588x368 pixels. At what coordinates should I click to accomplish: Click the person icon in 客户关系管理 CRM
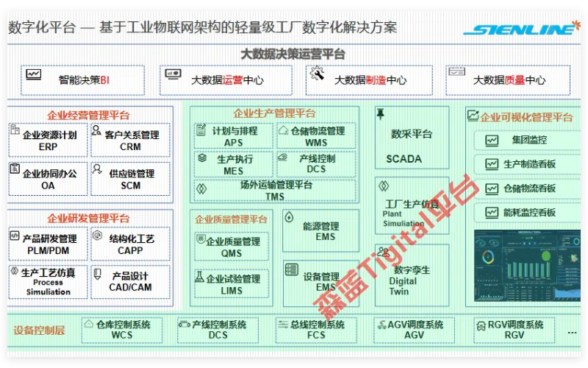click(x=97, y=130)
